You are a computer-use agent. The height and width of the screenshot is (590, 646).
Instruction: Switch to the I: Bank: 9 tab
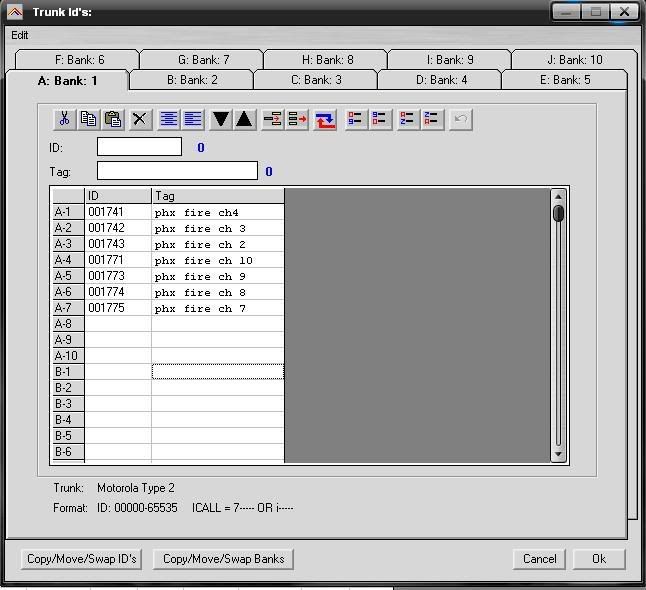[450, 60]
